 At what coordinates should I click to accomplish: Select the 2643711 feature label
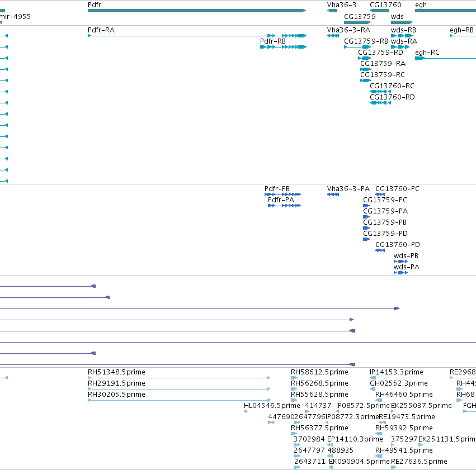pos(310,462)
